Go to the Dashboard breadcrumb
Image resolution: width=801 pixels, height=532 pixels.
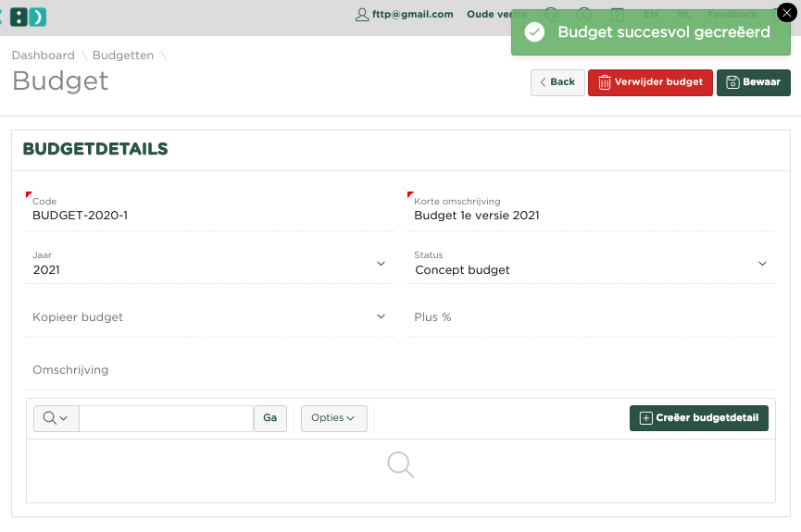(43, 56)
